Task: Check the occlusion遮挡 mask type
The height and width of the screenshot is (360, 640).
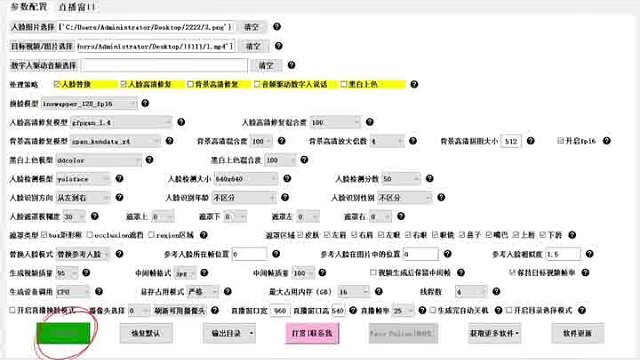Action: 90,235
